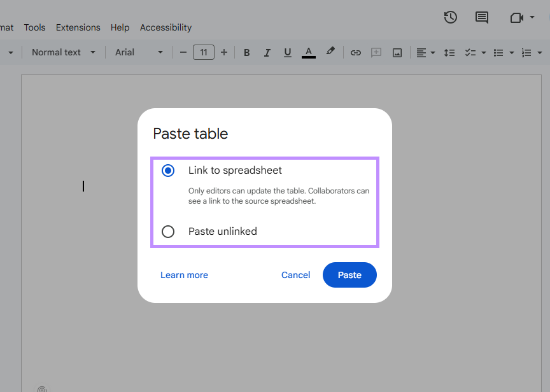Viewport: 550px width, 392px height.
Task: Open the text color picker
Action: [309, 52]
